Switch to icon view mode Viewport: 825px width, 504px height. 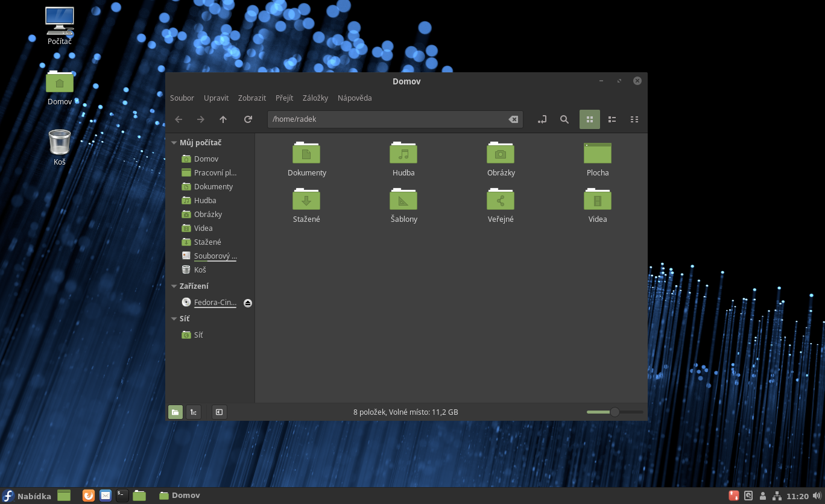coord(590,119)
